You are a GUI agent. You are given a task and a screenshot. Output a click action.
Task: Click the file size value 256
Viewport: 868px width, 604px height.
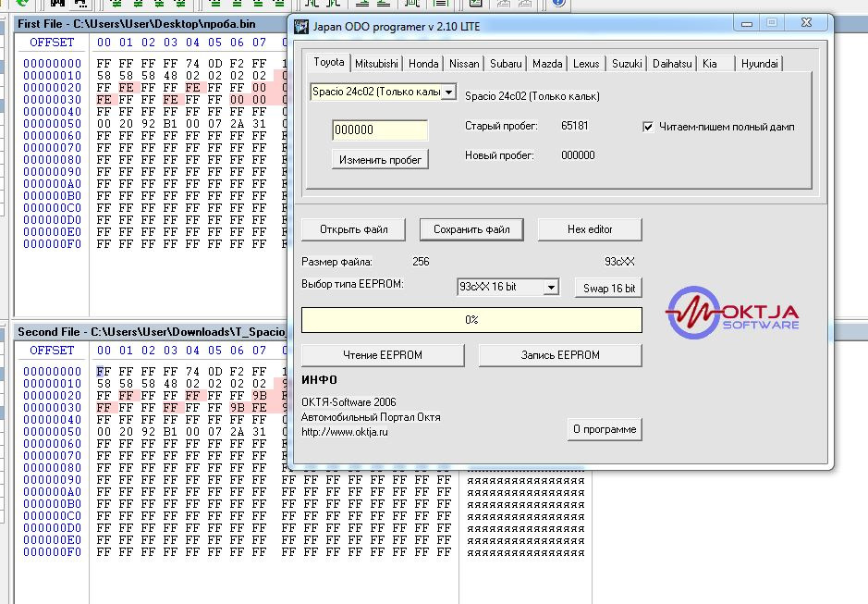421,262
